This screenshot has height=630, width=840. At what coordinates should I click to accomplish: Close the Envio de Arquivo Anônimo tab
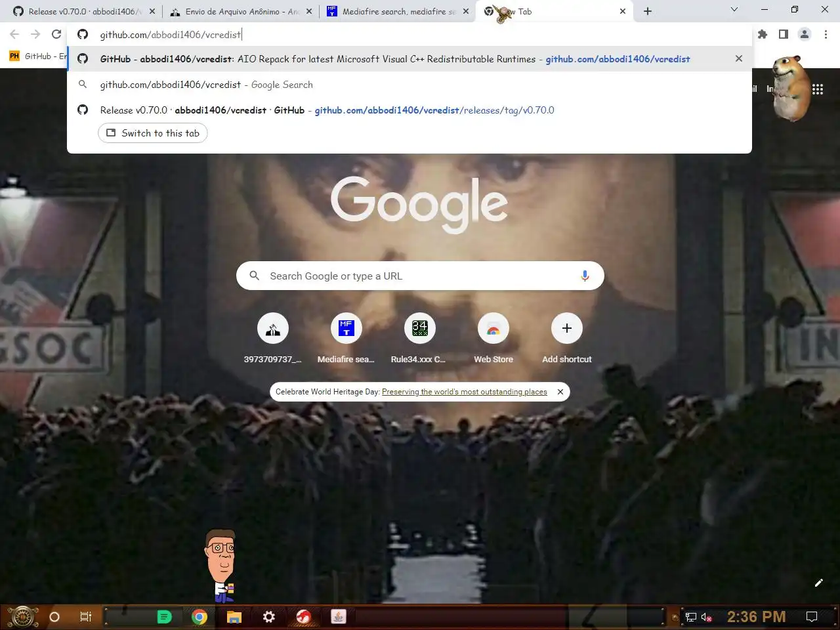point(309,11)
